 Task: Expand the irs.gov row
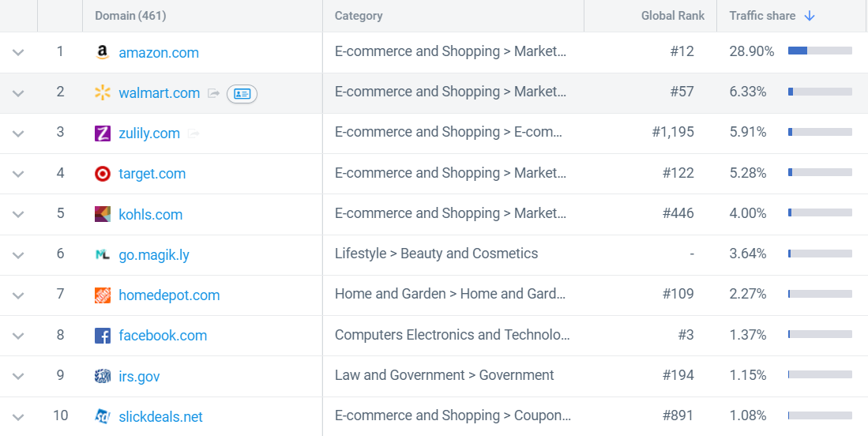pos(18,376)
